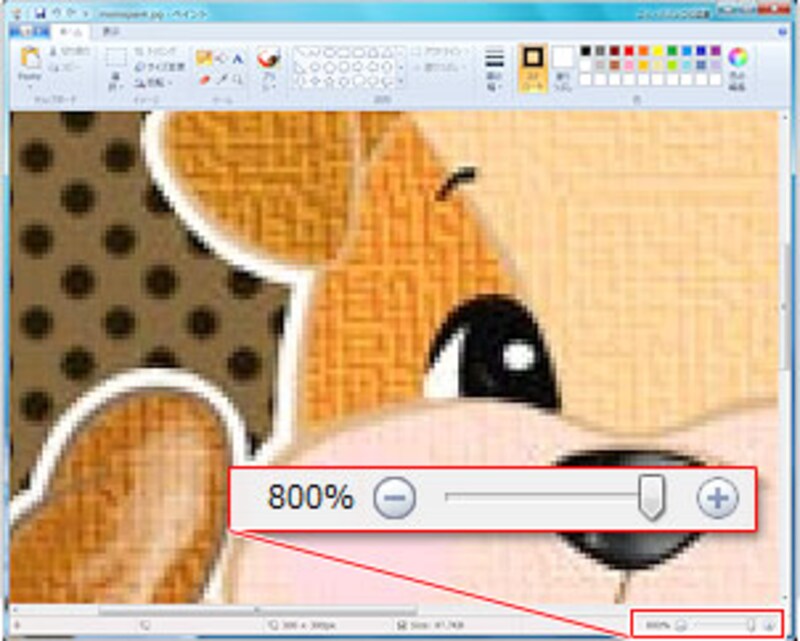This screenshot has width=800, height=641.
Task: Open the Paint application menu button
Action: pyautogui.click(x=29, y=32)
